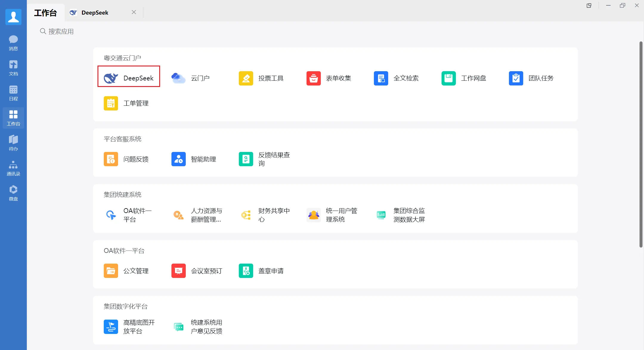
Task: Click the 集团数字化平台 section heading
Action: click(x=126, y=306)
